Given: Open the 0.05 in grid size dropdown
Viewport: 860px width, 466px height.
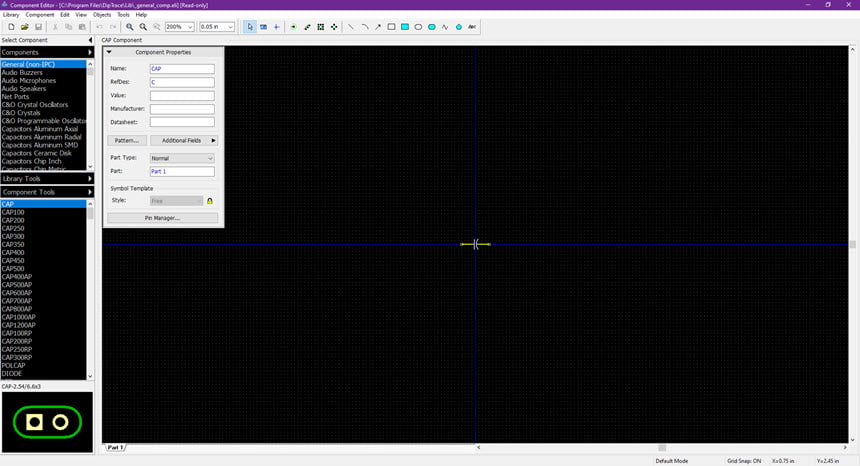Looking at the screenshot, I should pyautogui.click(x=231, y=27).
